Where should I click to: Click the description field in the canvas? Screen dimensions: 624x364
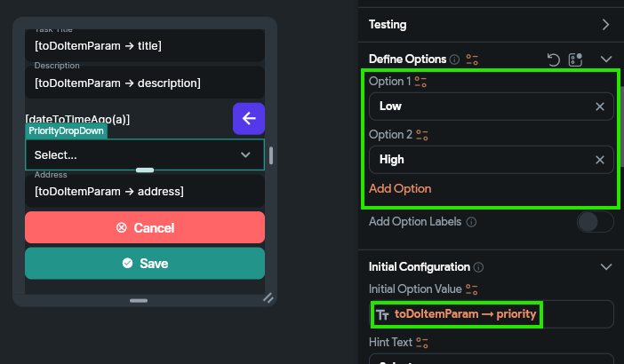[x=145, y=83]
